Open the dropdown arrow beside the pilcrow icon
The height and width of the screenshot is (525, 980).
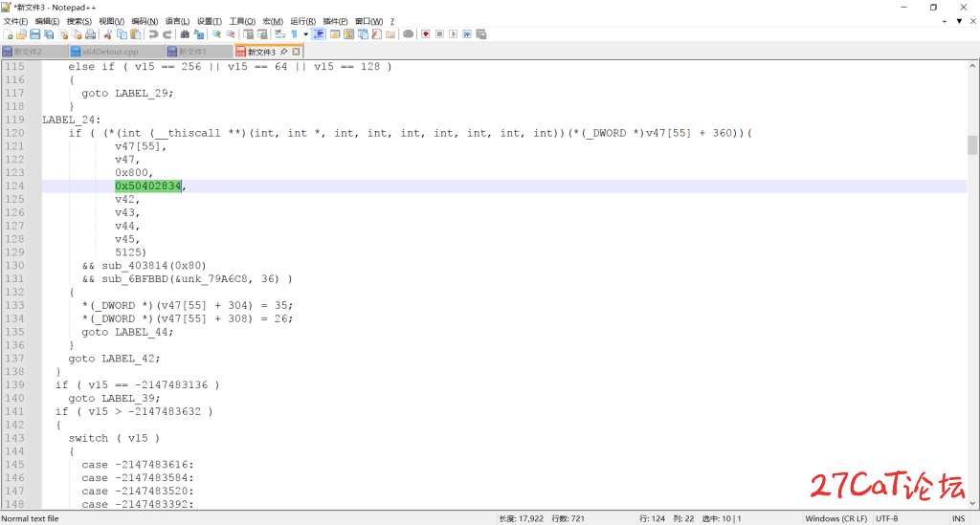pyautogui.click(x=305, y=34)
